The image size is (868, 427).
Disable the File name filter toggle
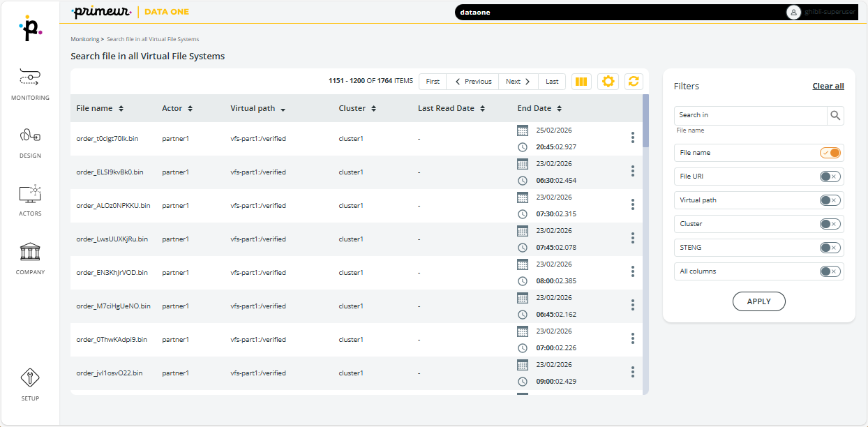pos(830,153)
